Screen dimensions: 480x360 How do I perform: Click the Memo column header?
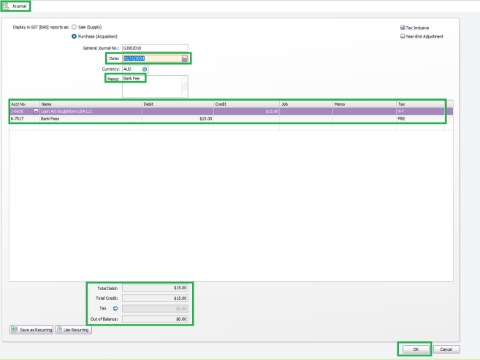coord(364,104)
